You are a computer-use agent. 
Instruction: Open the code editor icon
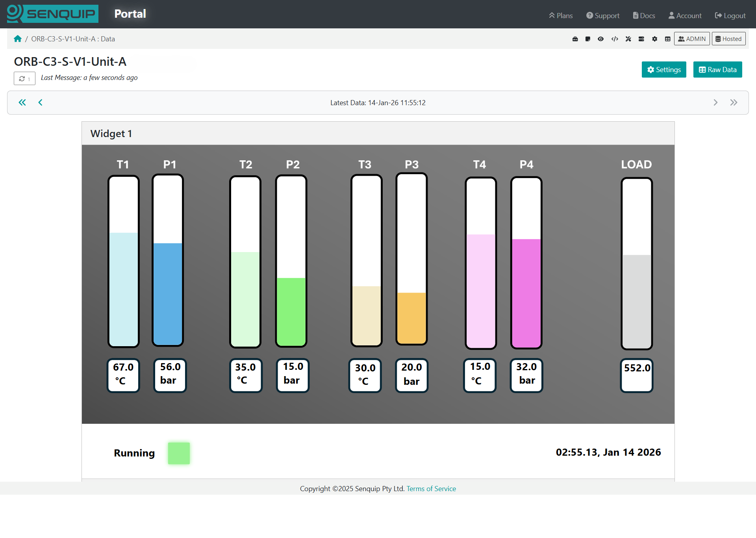click(615, 39)
